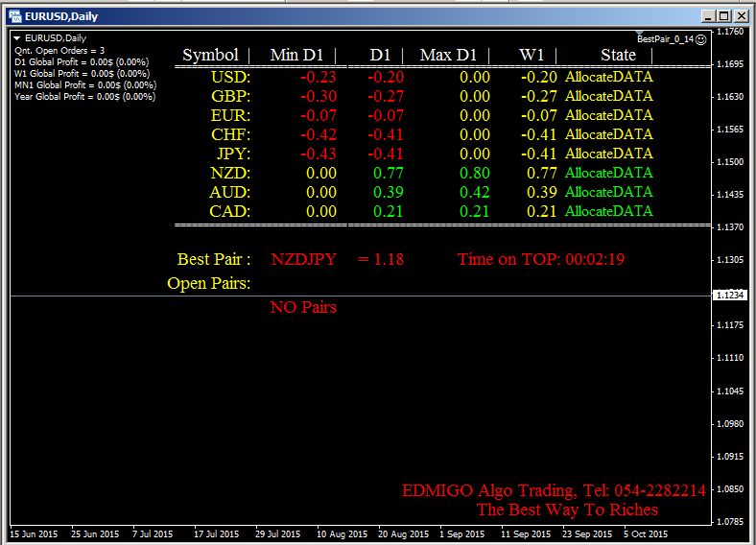Click the NZDJPY best pair name
756x545 pixels.
303,259
